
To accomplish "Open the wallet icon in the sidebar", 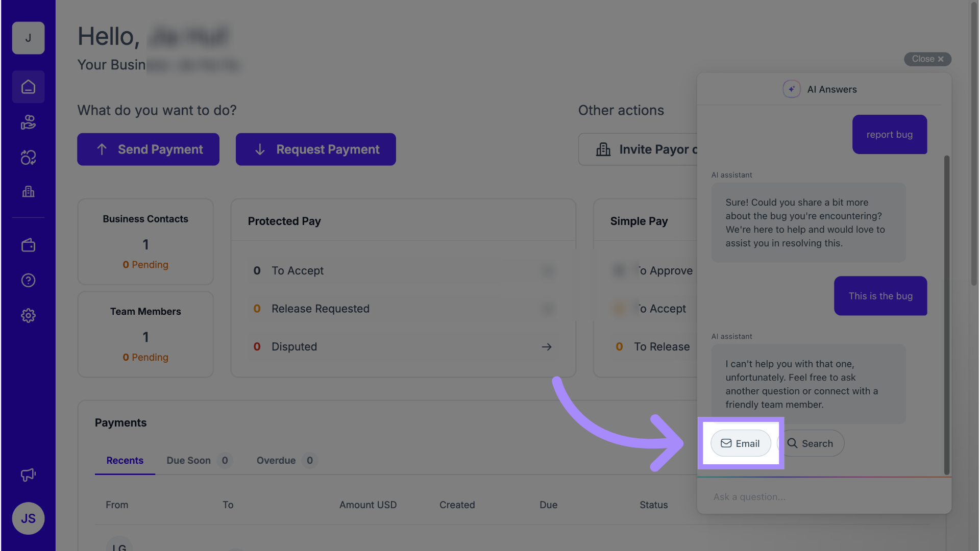I will [28, 245].
